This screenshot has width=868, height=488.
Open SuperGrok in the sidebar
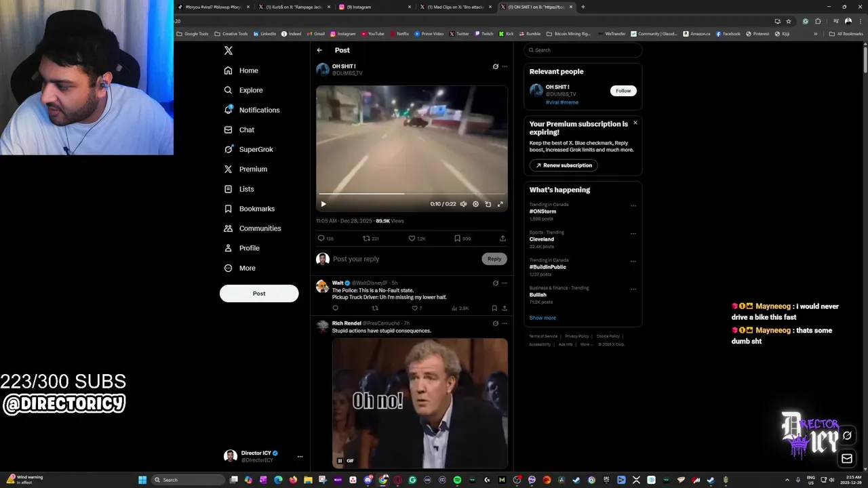click(x=248, y=149)
